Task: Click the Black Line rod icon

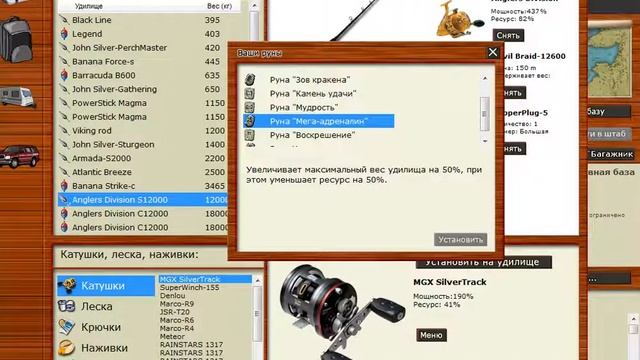Action: click(64, 20)
